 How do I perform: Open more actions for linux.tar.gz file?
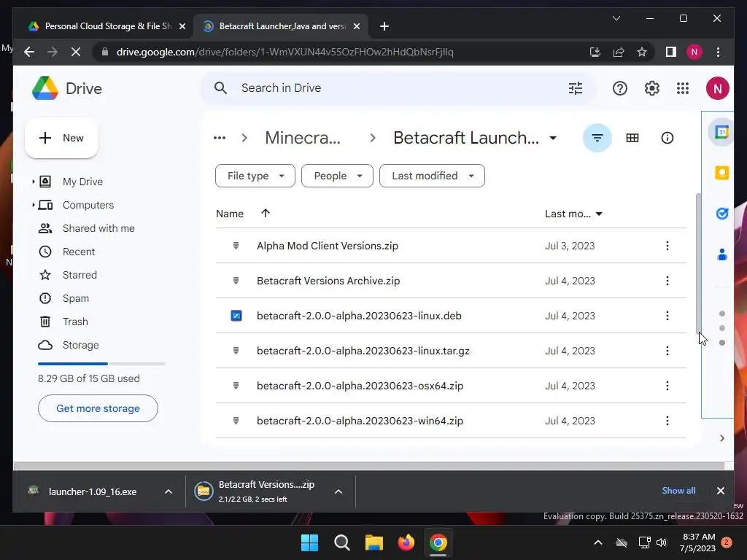point(667,351)
